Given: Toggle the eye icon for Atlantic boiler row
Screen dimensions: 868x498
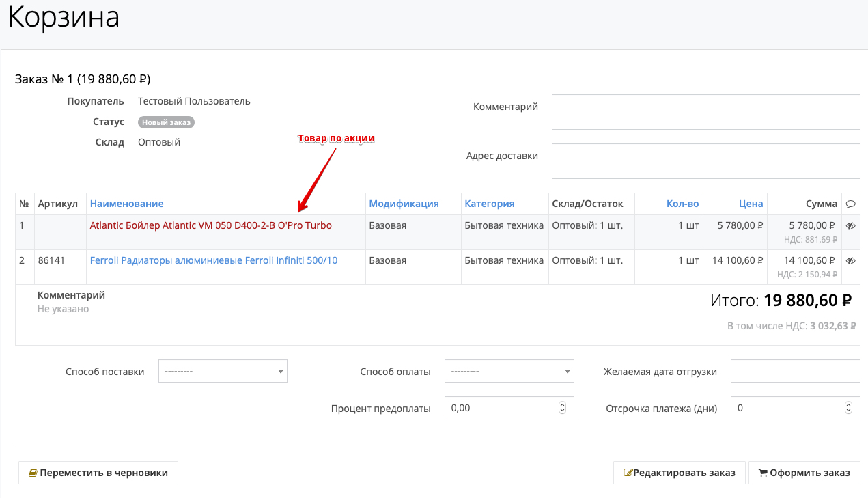Looking at the screenshot, I should pos(850,225).
